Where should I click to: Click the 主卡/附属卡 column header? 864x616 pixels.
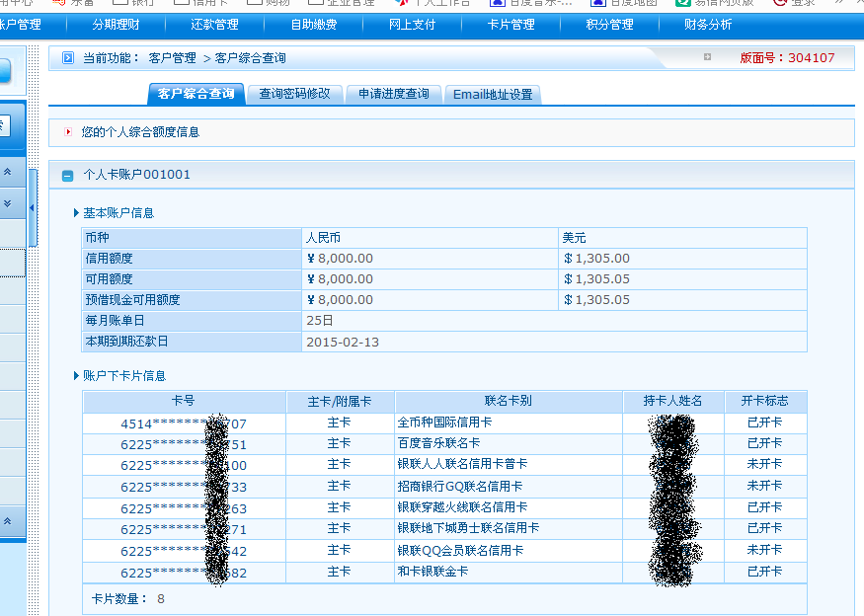340,401
